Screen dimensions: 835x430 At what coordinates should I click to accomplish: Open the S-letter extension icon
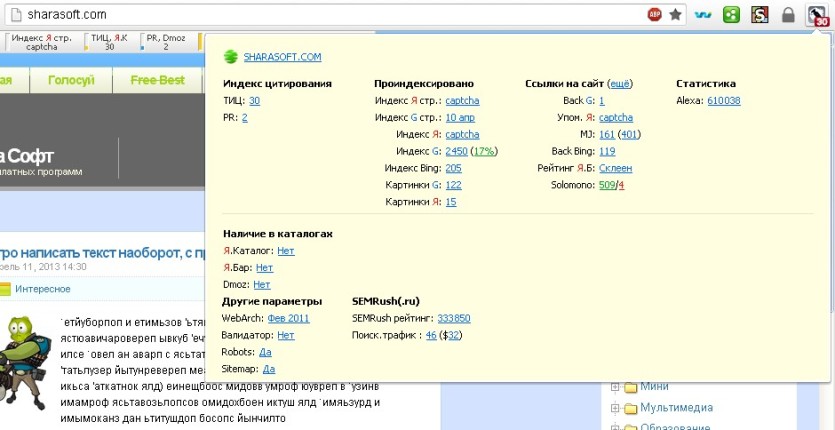[x=759, y=15]
